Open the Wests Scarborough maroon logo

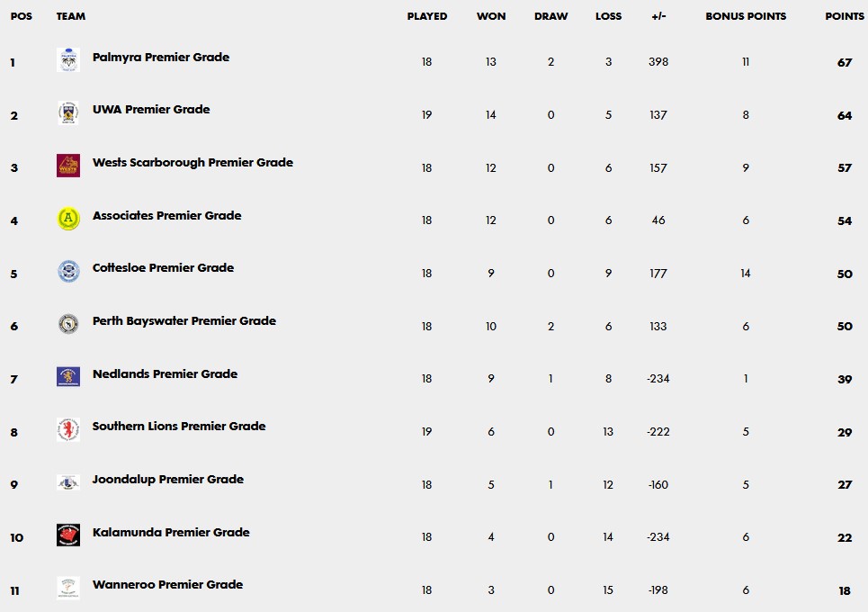[68, 166]
